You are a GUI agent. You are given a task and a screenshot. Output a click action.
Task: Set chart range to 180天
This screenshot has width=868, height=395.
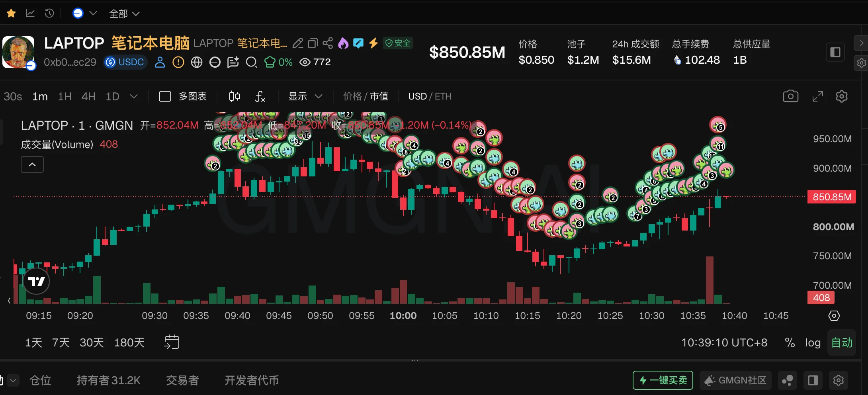point(129,342)
